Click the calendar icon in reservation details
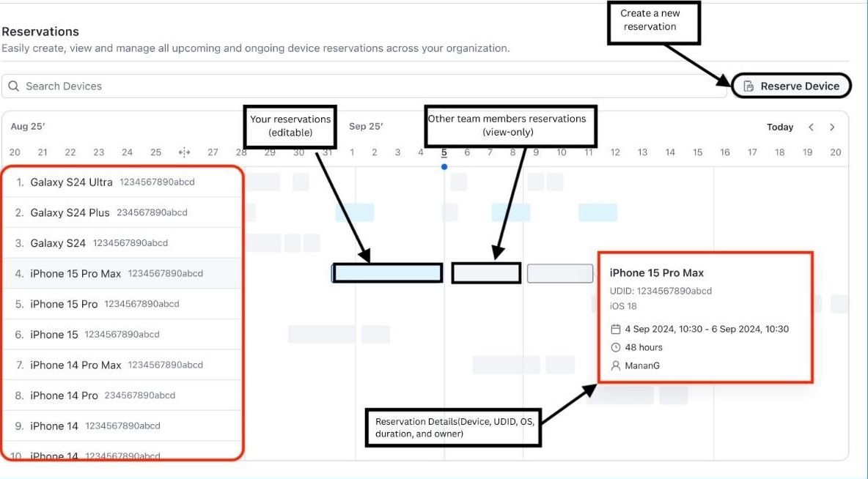The height and width of the screenshot is (479, 868). 616,330
